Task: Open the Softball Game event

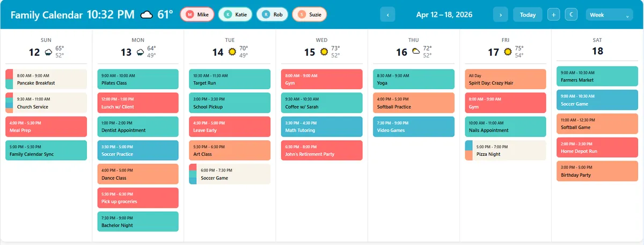Action: coord(597,124)
